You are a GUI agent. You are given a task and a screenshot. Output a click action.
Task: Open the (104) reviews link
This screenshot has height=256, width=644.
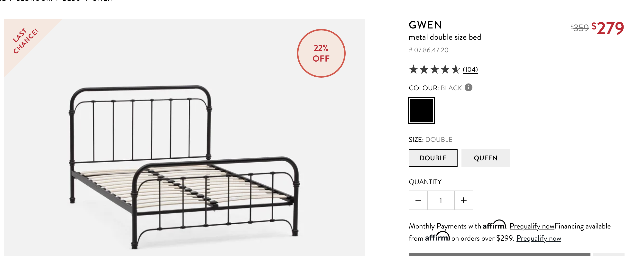(470, 70)
